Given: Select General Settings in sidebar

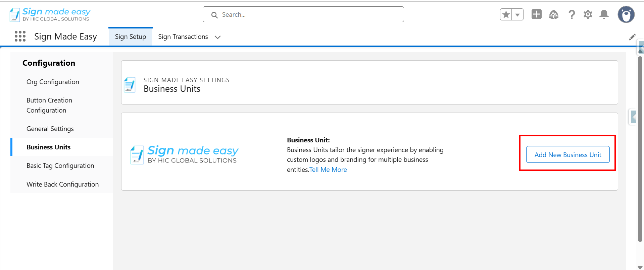Looking at the screenshot, I should pos(62,129).
